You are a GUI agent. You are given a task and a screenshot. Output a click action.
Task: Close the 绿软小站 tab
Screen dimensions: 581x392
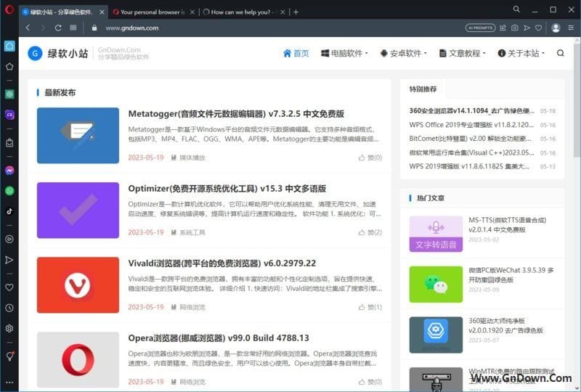pyautogui.click(x=102, y=12)
